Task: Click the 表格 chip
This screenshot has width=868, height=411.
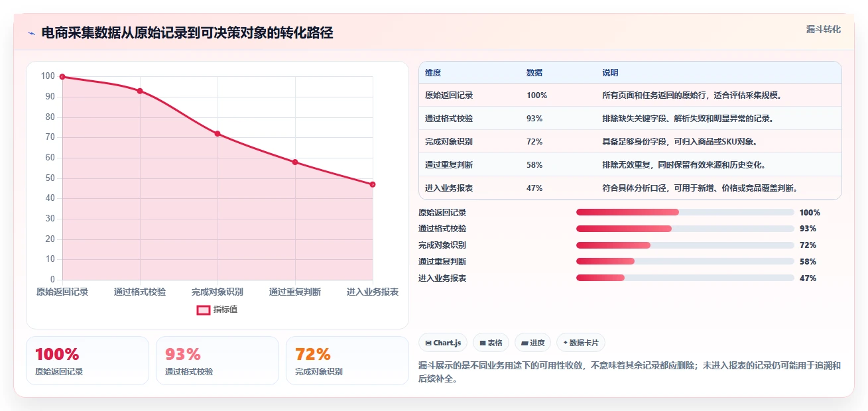Action: [491, 343]
